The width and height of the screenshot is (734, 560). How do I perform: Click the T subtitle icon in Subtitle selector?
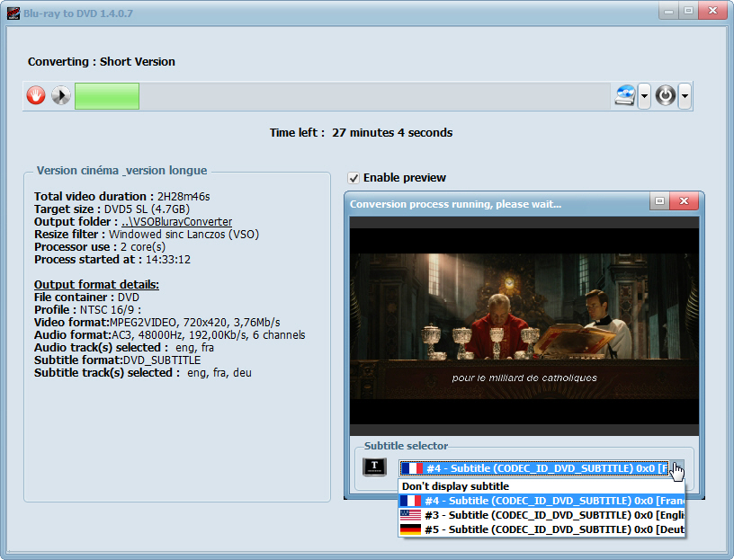pyautogui.click(x=374, y=467)
